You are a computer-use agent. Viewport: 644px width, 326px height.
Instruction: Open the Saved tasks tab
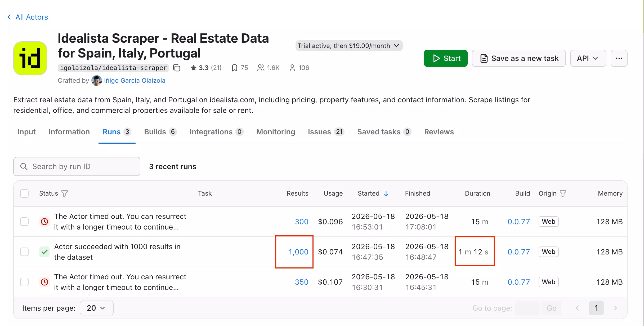click(x=384, y=132)
